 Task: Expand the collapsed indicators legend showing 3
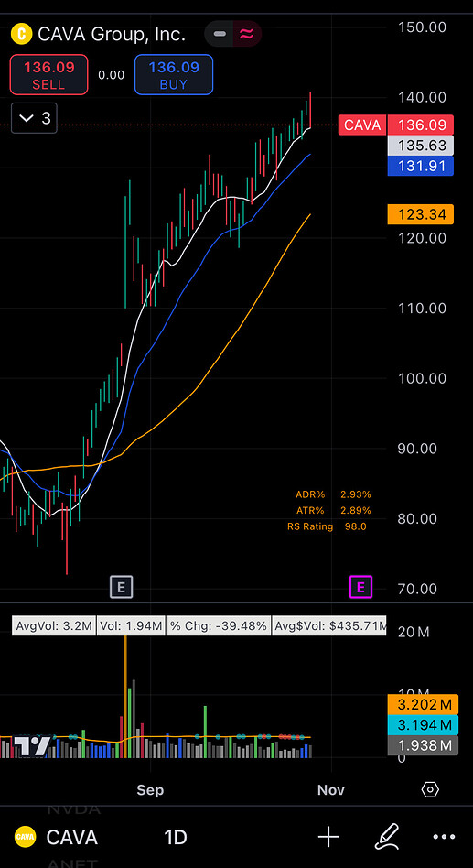(34, 118)
